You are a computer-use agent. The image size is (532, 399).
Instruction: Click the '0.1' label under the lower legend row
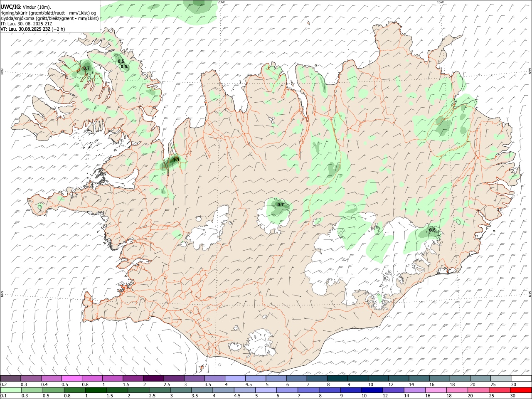[x=3, y=396]
